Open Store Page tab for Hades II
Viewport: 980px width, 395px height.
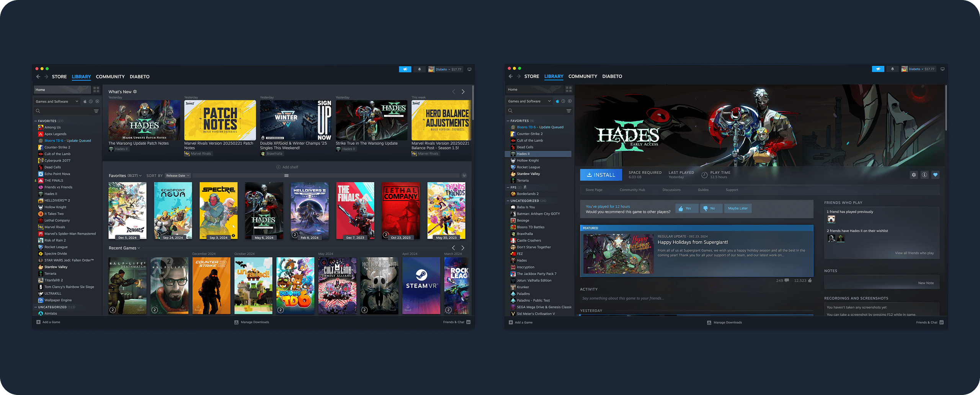click(594, 190)
